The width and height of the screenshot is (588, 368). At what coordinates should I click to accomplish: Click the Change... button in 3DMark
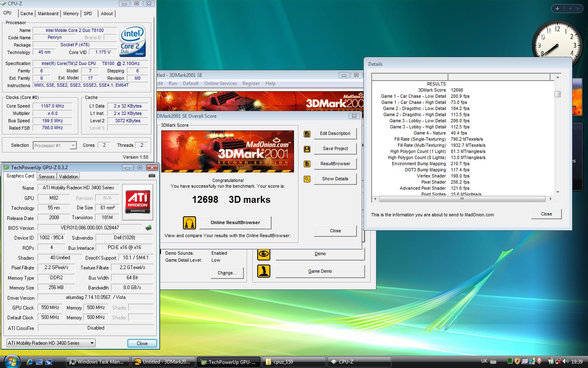click(227, 273)
